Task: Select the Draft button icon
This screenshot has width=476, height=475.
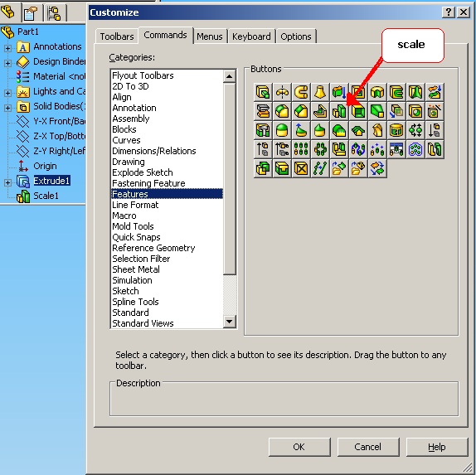Action: tap(377, 111)
